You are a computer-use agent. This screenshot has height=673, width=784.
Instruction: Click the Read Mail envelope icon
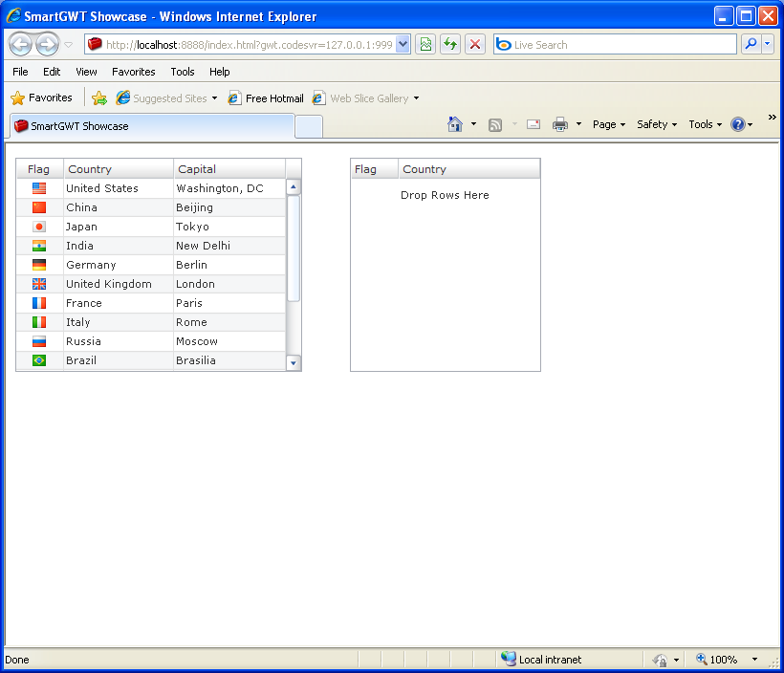[x=534, y=124]
